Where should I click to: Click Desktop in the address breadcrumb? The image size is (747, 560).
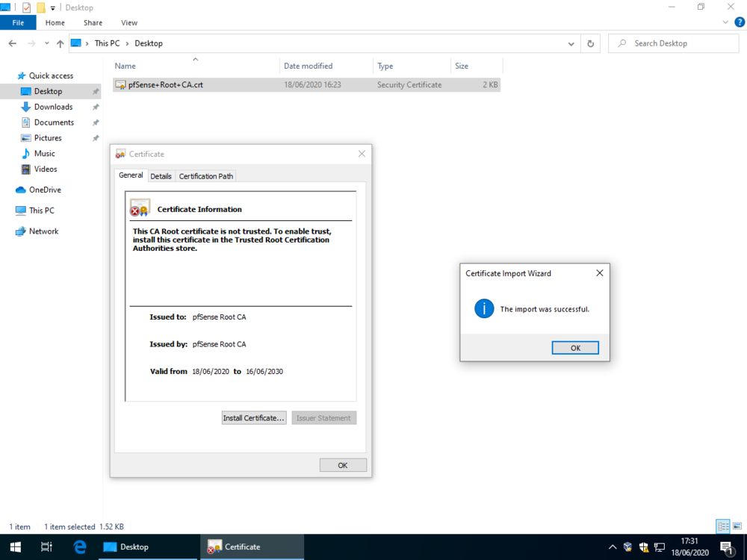point(149,43)
